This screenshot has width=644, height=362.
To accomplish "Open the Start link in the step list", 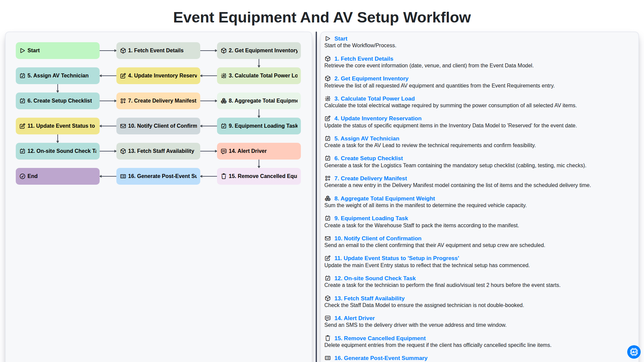I will pos(341,39).
